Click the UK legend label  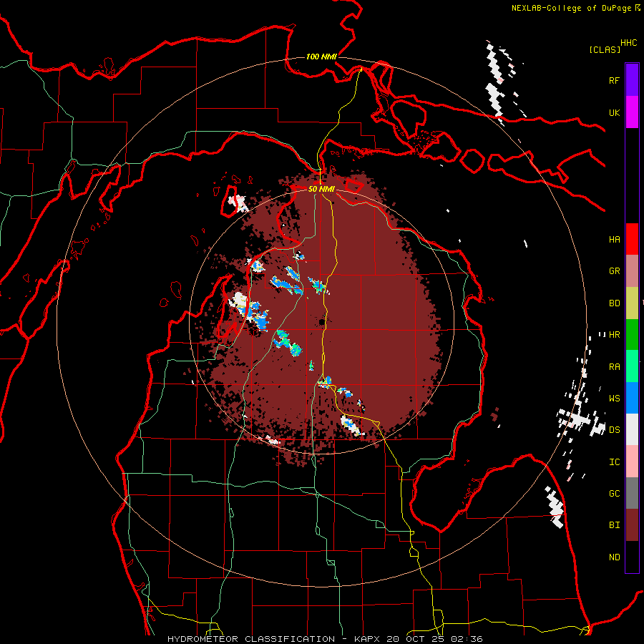[615, 112]
